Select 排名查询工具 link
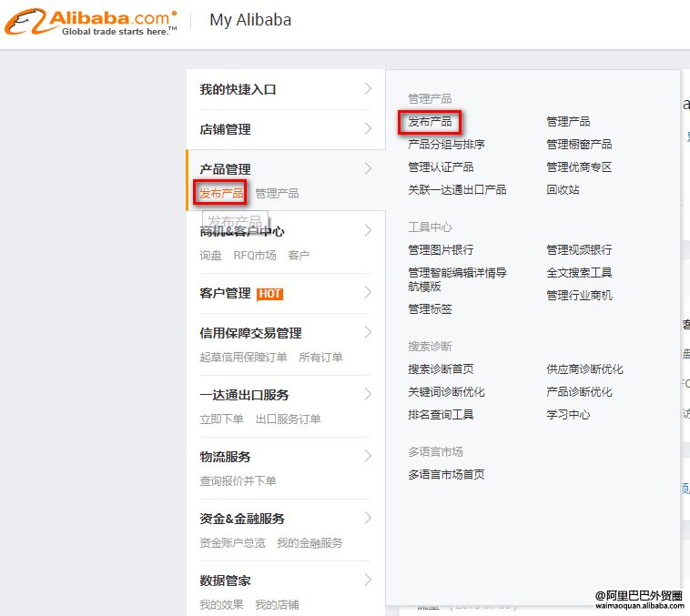 tap(441, 415)
